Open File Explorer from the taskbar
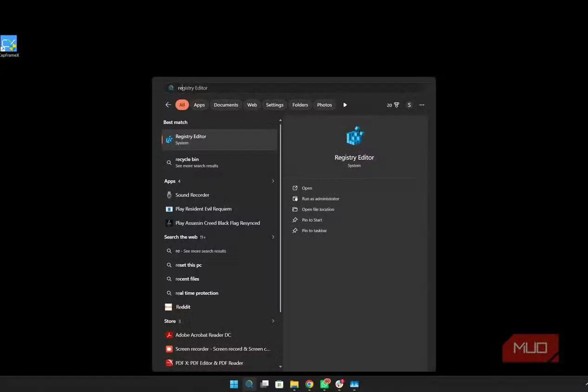The width and height of the screenshot is (588, 392). tap(294, 384)
